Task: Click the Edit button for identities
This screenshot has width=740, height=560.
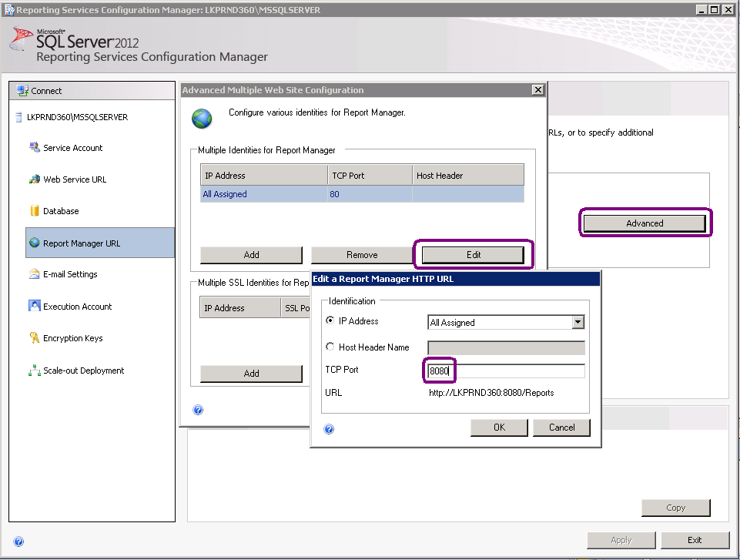Action: coord(474,255)
